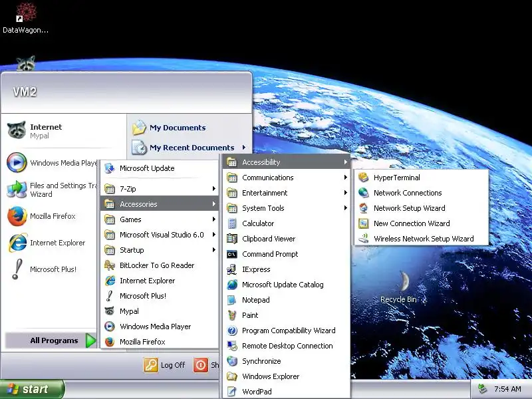Click Synchronize in Accessories
532x399 pixels.
tap(287, 360)
